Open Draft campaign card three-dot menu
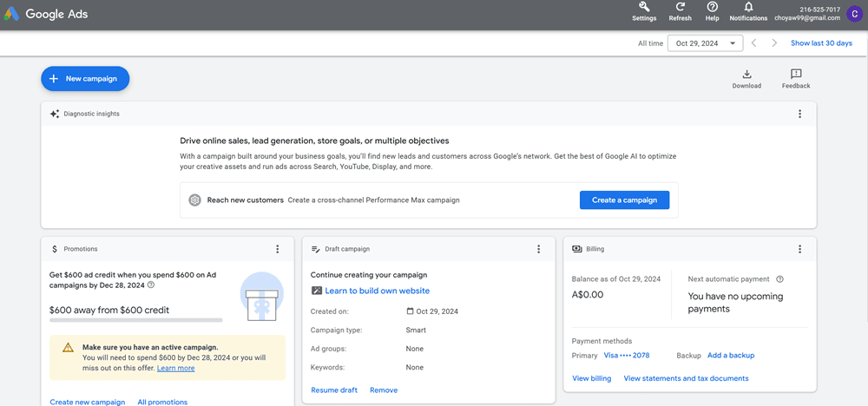Screen dimensions: 868x406 pyautogui.click(x=538, y=249)
